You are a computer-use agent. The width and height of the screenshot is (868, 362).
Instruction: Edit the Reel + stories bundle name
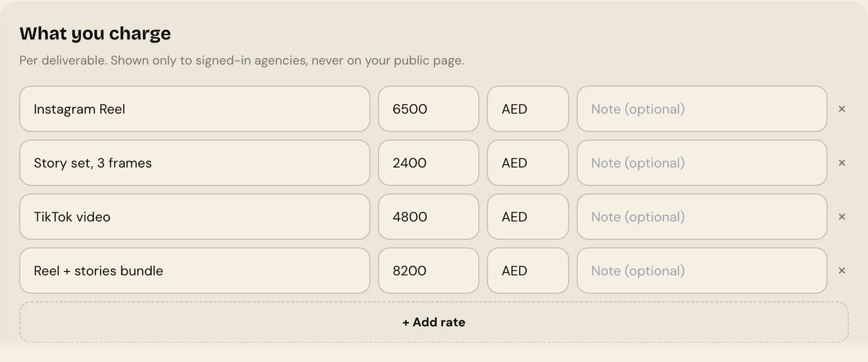click(x=195, y=270)
